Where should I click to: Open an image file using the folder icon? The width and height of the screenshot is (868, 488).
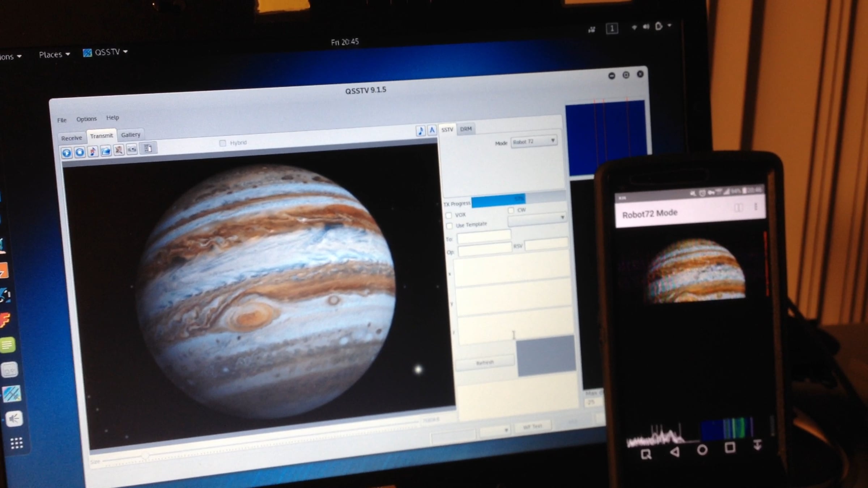click(x=106, y=151)
